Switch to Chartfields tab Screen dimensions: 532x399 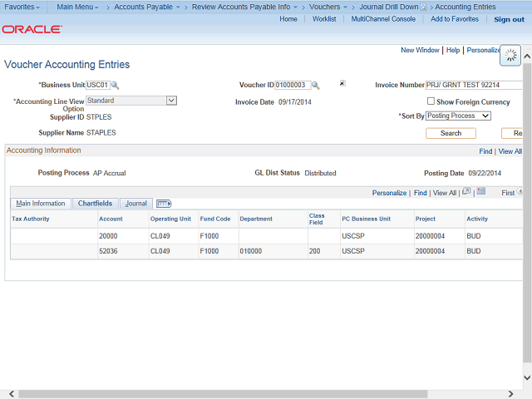click(x=95, y=204)
